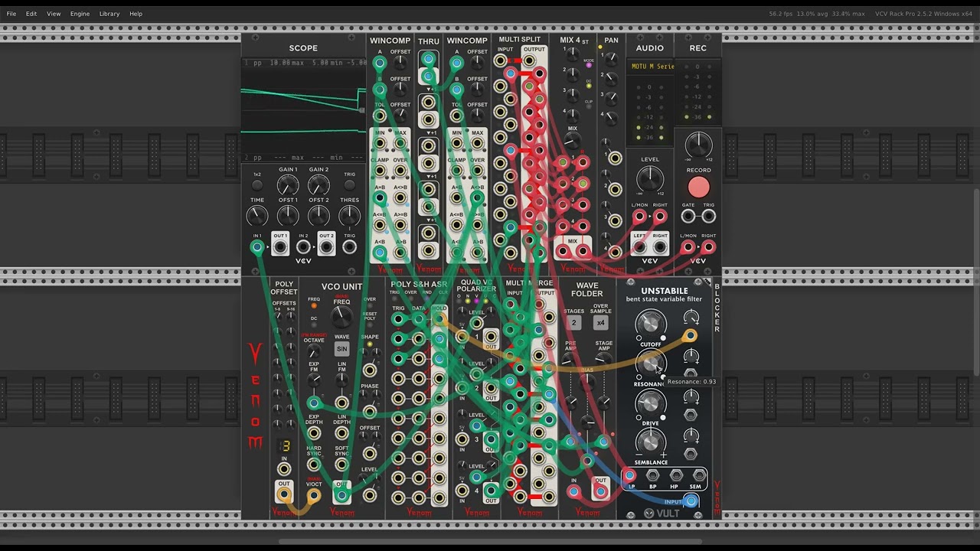Click the Unstabile BP output port
This screenshot has width=980, height=551.
click(x=652, y=476)
